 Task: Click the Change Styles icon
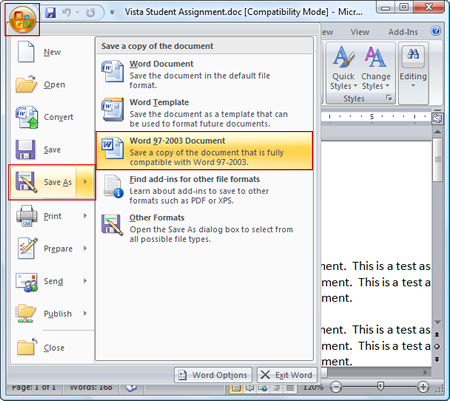[x=376, y=68]
